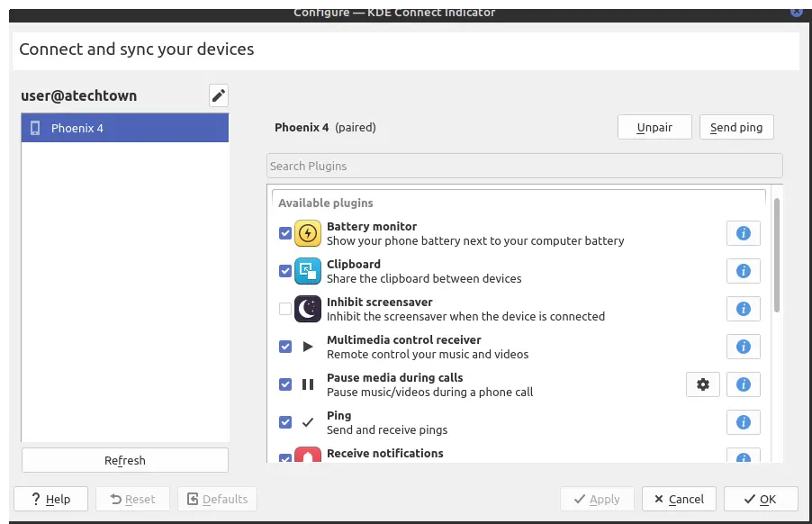
Task: Click the Ping checkmark icon
Action: 308,422
